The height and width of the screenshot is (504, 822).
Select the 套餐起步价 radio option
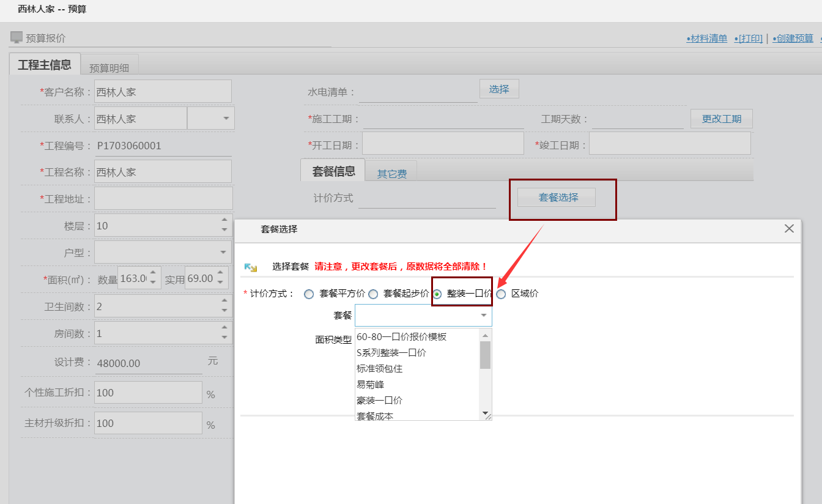tap(373, 294)
